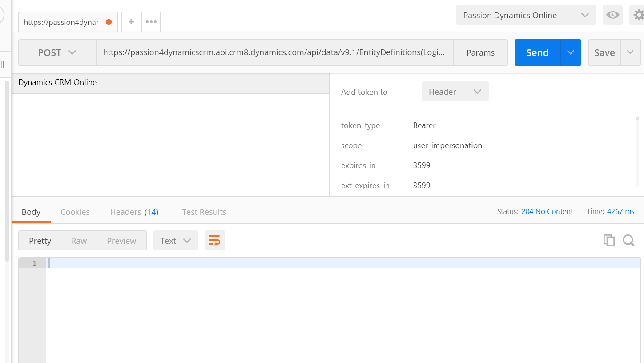Expand the POST method dropdown

[57, 52]
